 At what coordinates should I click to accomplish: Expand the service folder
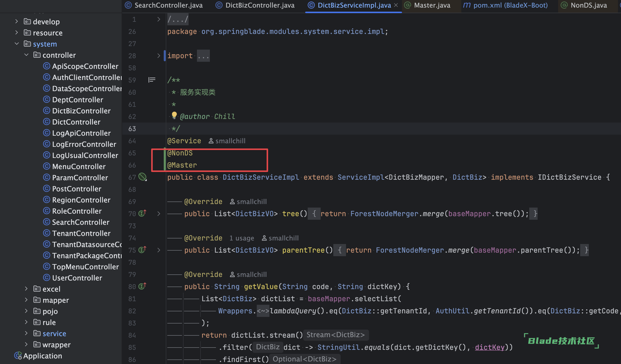tap(26, 333)
